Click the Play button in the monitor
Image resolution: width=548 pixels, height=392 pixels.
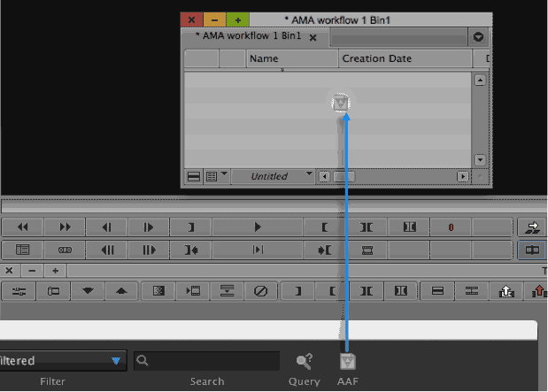258,227
